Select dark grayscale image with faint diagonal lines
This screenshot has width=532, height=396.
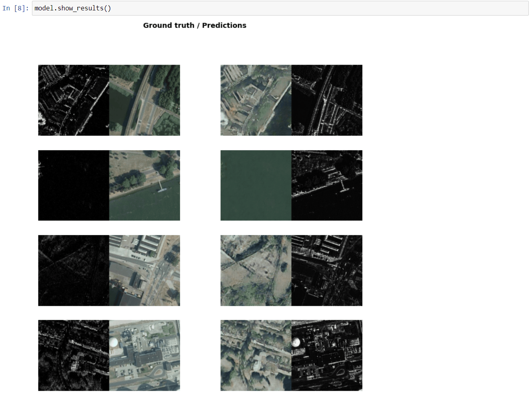click(73, 271)
